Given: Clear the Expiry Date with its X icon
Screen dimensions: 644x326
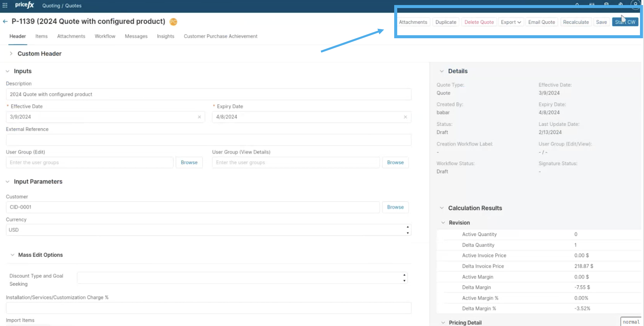Looking at the screenshot, I should point(405,117).
